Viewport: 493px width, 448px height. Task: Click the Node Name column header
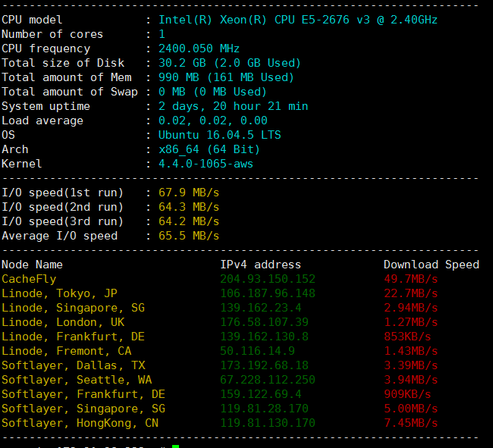coord(32,265)
